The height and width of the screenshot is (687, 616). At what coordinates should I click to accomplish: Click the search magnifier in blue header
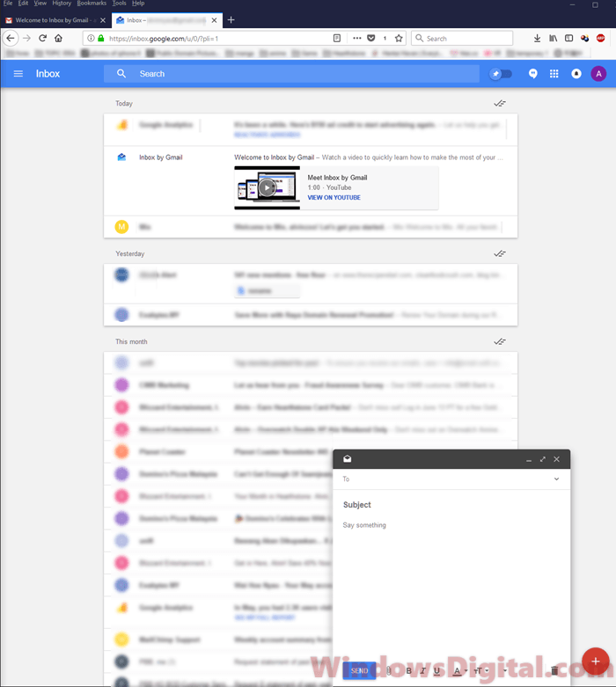[121, 74]
